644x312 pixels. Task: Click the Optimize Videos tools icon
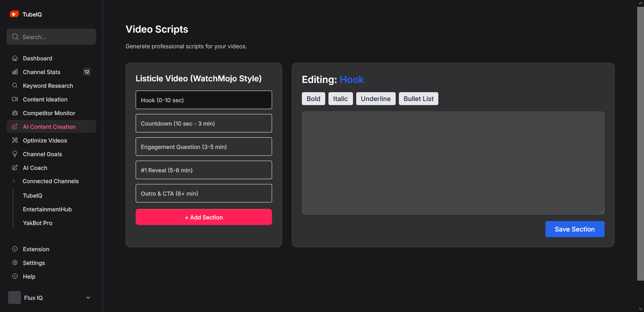click(15, 141)
